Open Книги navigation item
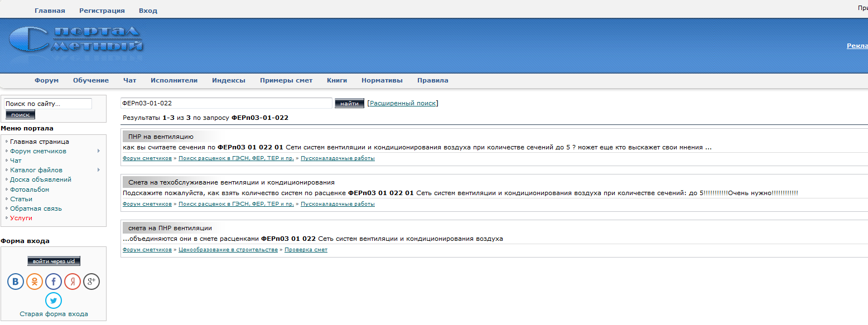Image resolution: width=868 pixels, height=325 pixels. coord(337,80)
